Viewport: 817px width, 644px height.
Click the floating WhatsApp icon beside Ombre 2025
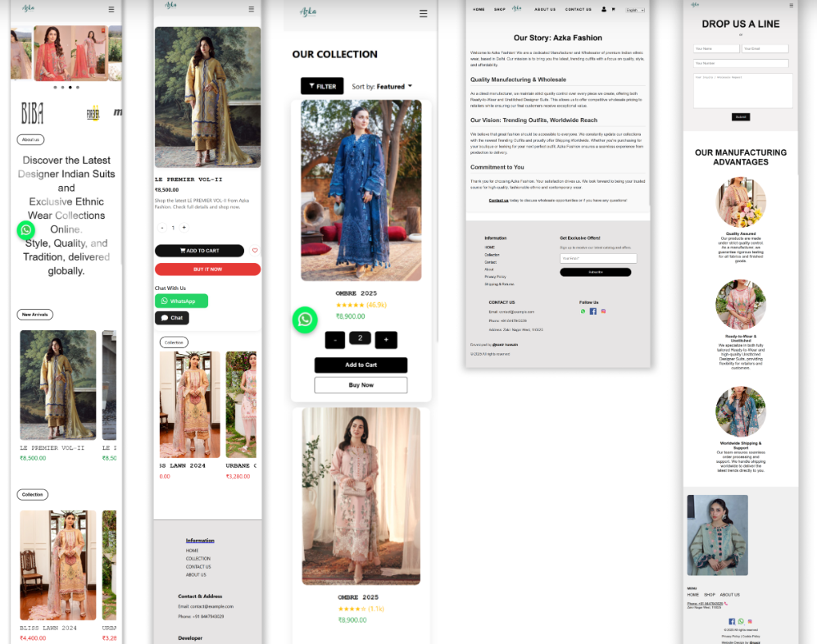[305, 320]
